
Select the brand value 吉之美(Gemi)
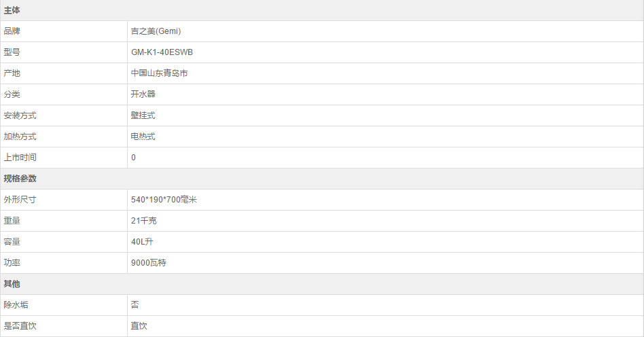point(156,31)
